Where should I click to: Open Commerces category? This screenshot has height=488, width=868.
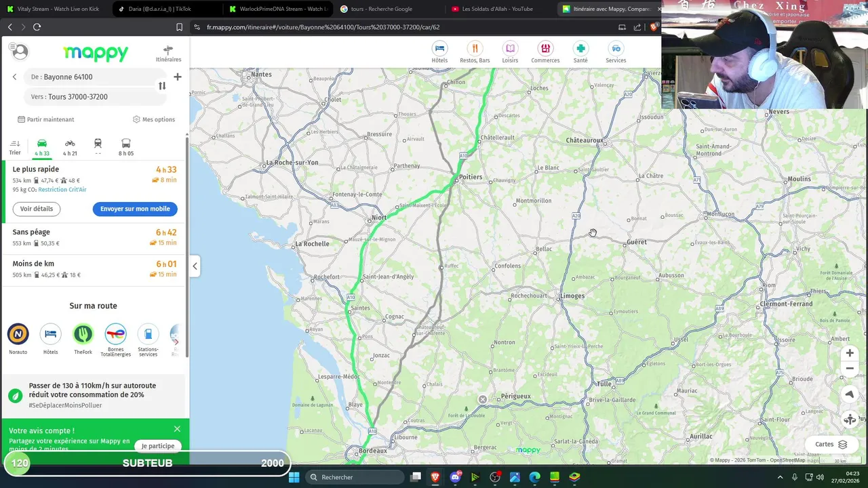tap(545, 52)
